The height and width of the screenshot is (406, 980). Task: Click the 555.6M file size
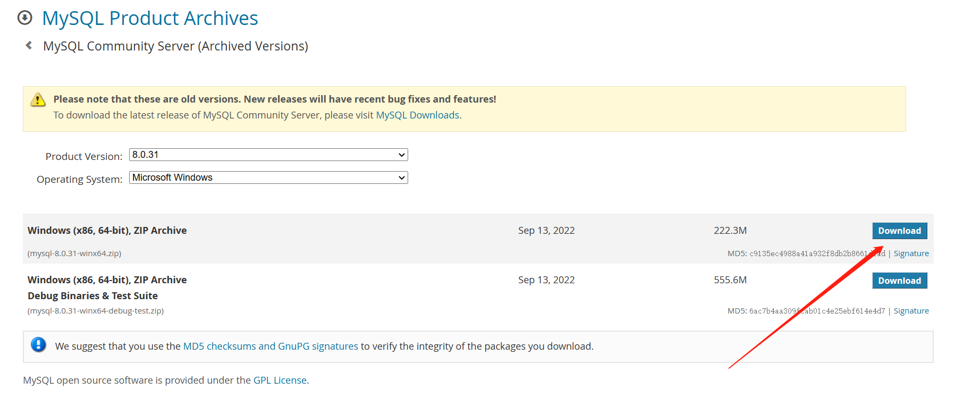pyautogui.click(x=730, y=280)
